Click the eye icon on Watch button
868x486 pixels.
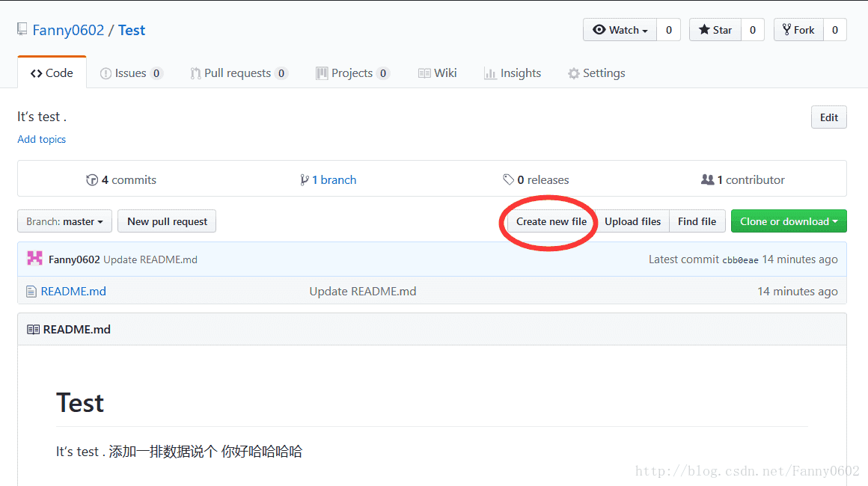[x=599, y=29]
